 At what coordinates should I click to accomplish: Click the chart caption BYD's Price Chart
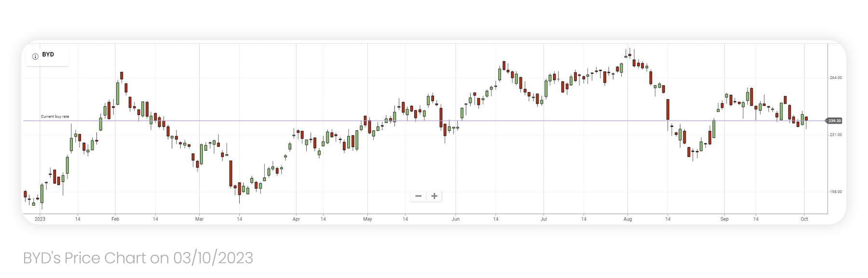[138, 258]
